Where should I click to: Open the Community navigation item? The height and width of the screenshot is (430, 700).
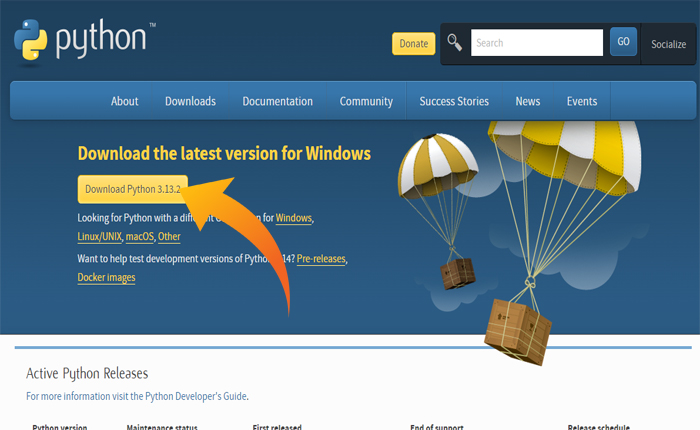tap(366, 101)
